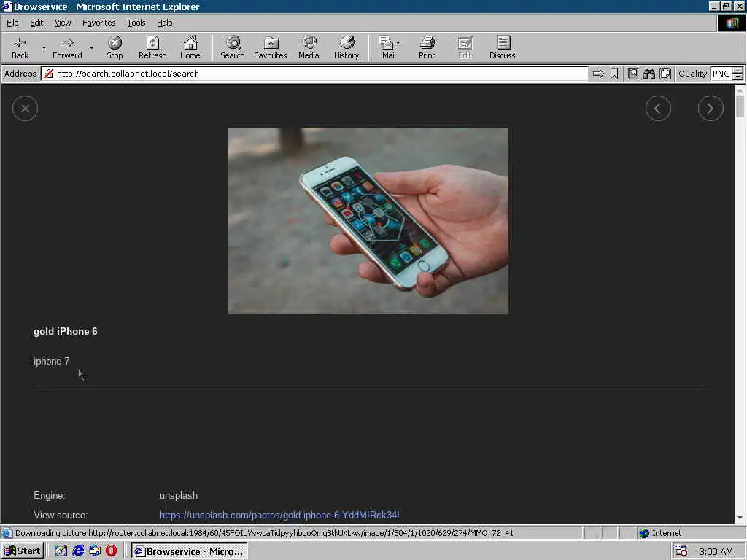Click the "unsplash" engine value

[x=179, y=495]
